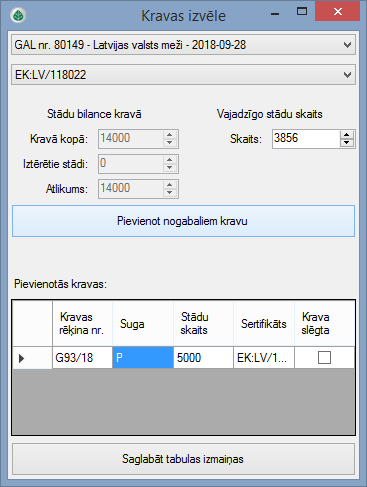Click the Skaits input field showing 3856
The width and height of the screenshot is (367, 487).
(306, 139)
